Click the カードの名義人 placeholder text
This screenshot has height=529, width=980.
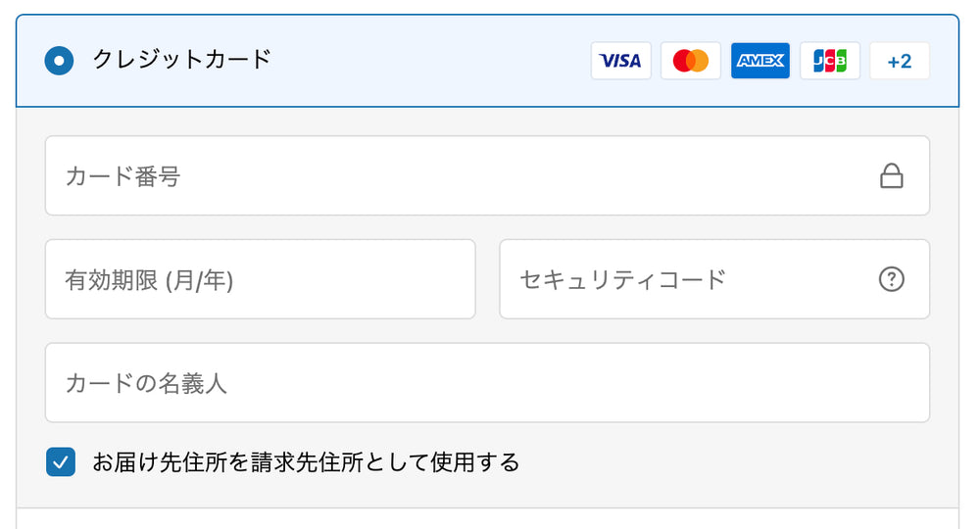coord(146,383)
